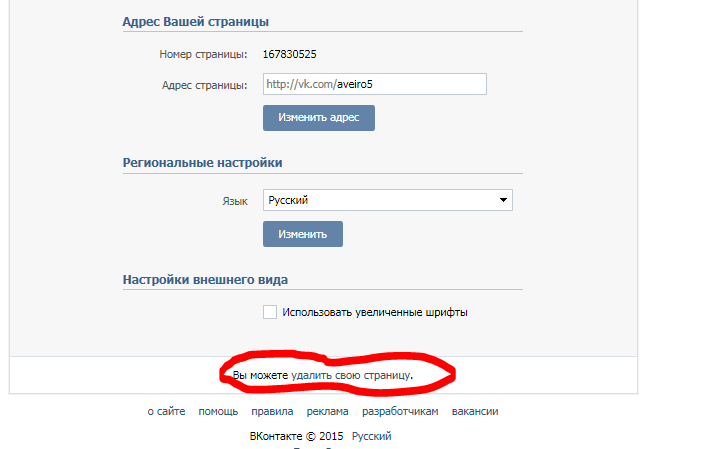This screenshot has height=449, width=721.
Task: Click the 'Использовать увеличенные шрифты' label text
Action: (x=375, y=312)
